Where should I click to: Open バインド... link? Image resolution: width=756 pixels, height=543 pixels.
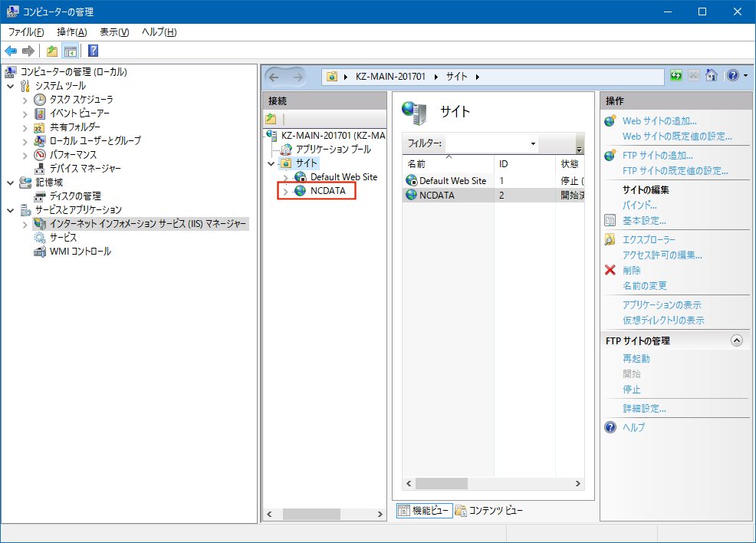point(639,205)
